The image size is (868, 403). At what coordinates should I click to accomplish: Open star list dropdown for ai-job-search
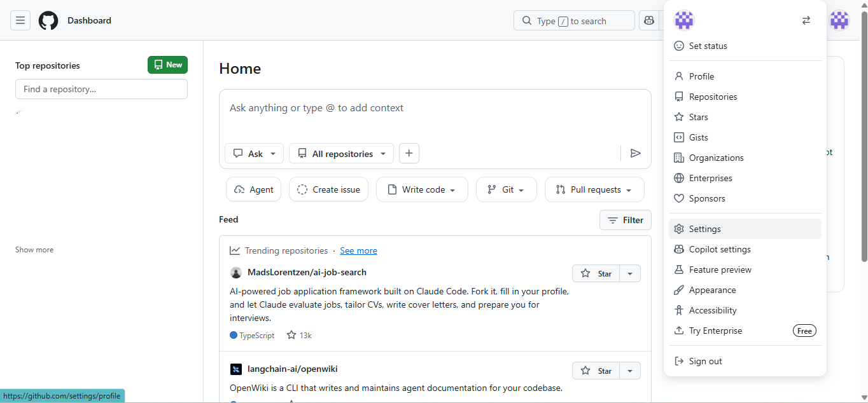630,273
